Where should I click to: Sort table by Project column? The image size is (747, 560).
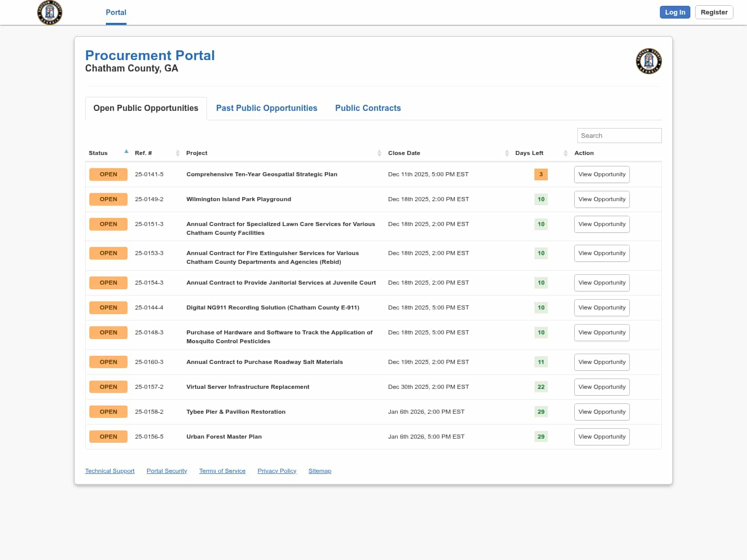(379, 153)
